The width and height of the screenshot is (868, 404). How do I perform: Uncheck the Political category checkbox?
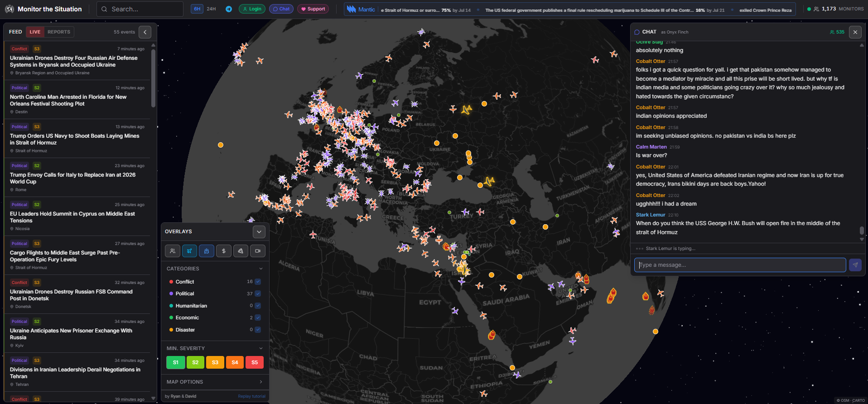tap(258, 293)
